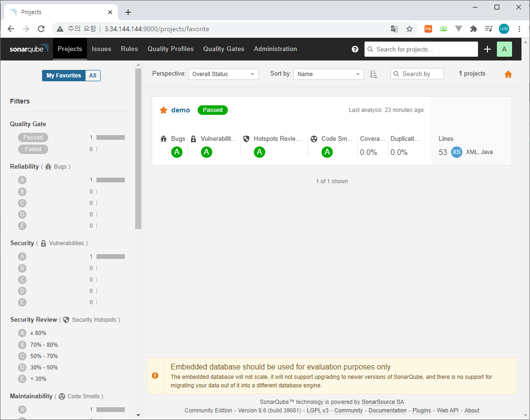Click the media control playlist icon
This screenshot has width=530, height=420.
[488, 29]
